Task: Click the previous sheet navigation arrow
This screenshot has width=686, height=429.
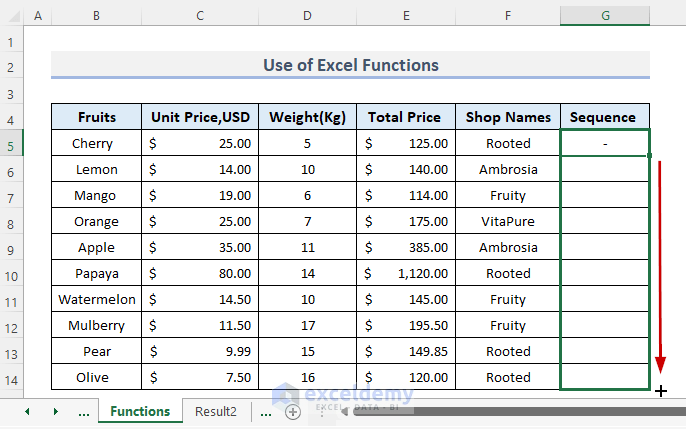Action: point(27,411)
